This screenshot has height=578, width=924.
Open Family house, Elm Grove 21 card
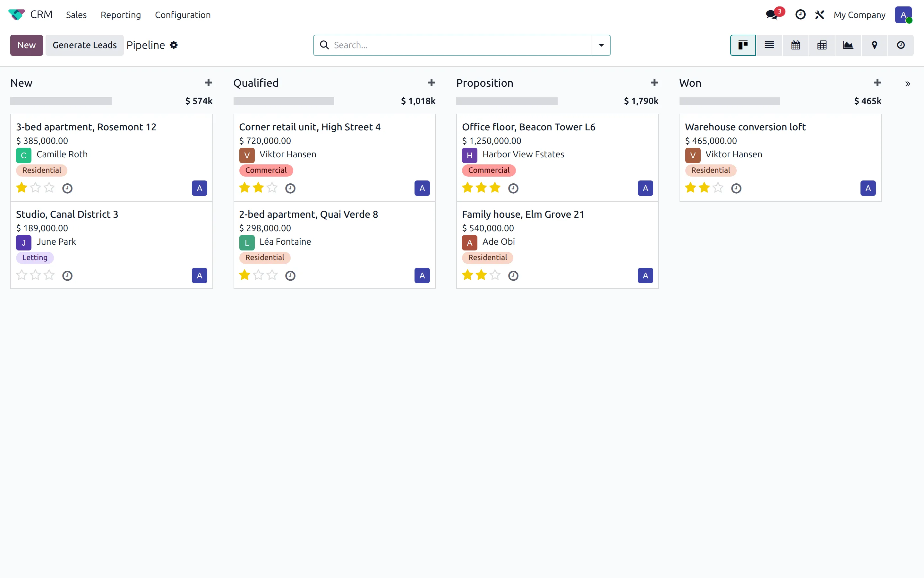[558, 245]
